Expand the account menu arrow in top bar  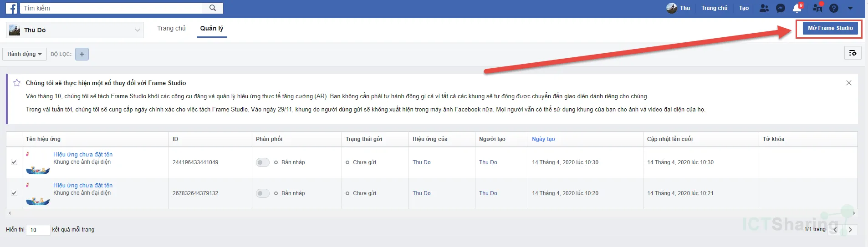(x=850, y=8)
